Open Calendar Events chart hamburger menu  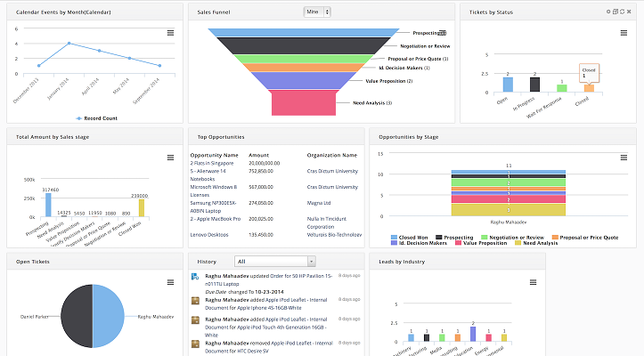(x=171, y=33)
